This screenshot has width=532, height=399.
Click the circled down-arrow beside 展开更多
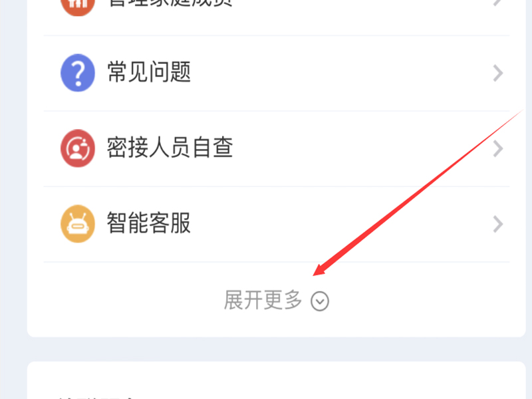320,301
